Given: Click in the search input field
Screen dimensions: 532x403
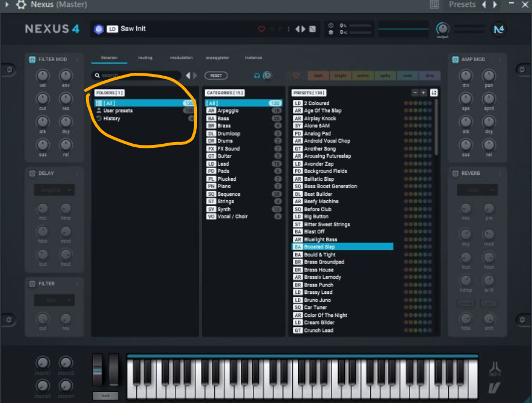Looking at the screenshot, I should [x=136, y=75].
